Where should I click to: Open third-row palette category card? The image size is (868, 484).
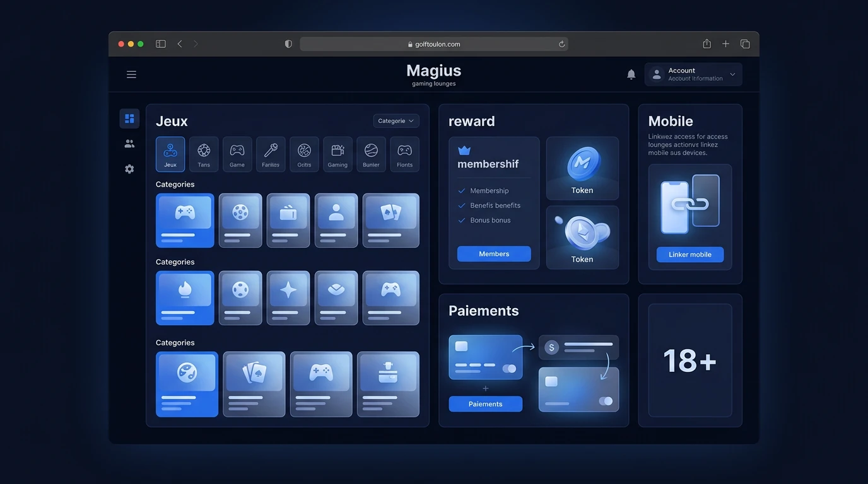pos(187,384)
